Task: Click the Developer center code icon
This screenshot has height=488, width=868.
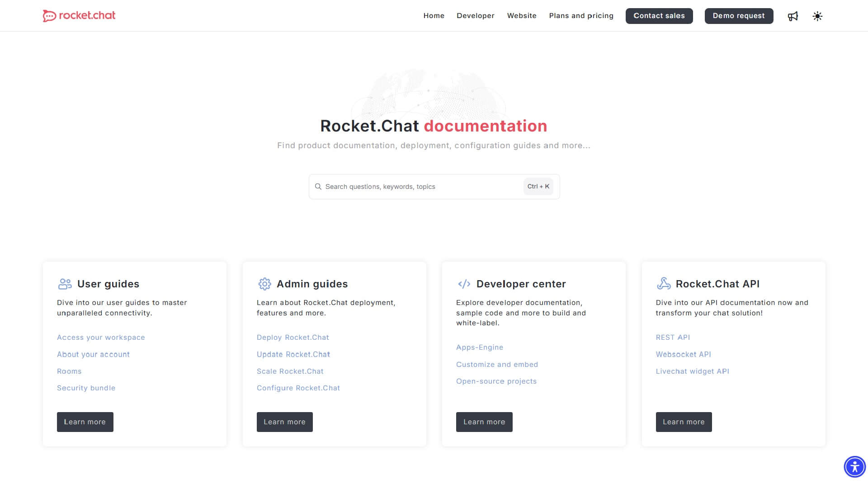Action: [464, 284]
